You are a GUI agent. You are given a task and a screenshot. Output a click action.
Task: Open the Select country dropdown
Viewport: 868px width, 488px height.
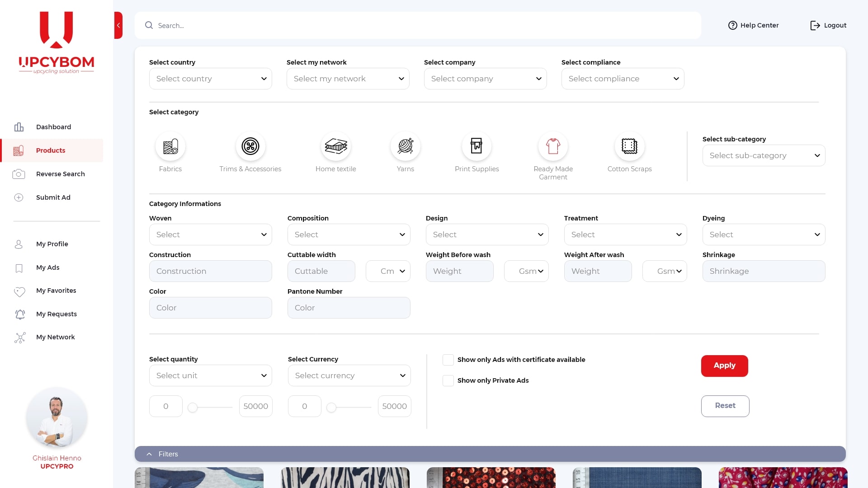click(x=210, y=79)
